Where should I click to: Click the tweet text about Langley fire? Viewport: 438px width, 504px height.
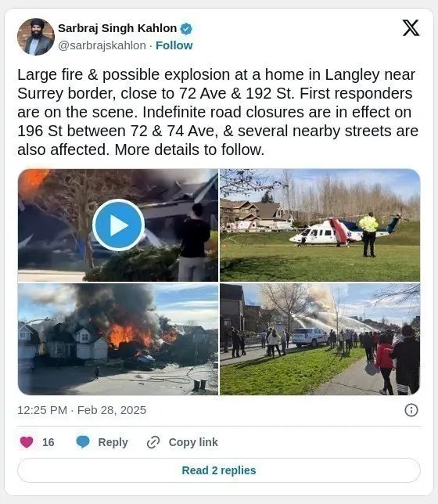(218, 112)
